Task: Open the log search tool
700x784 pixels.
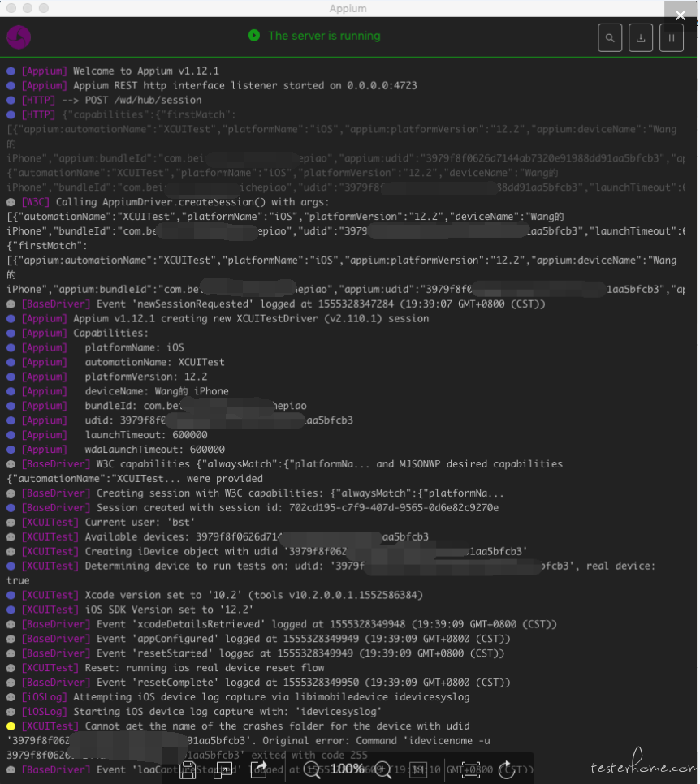Action: [609, 37]
